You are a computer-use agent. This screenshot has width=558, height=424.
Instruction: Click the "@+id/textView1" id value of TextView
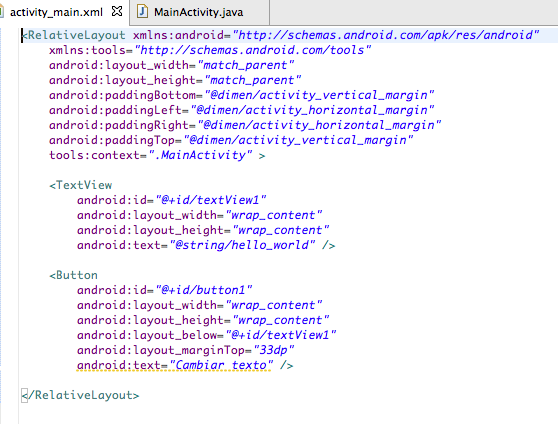(211, 200)
